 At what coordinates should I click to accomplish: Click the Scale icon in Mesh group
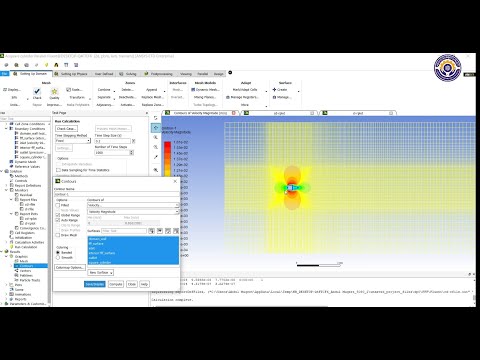tap(68, 90)
